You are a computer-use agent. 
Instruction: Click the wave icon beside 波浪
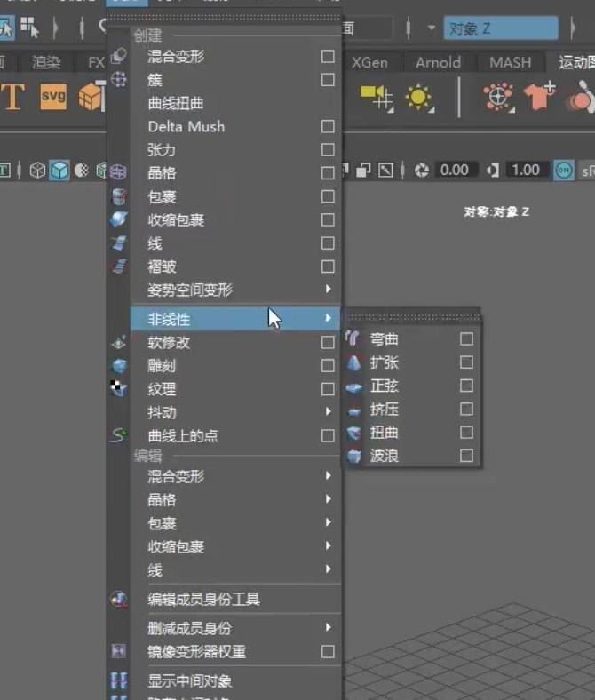tap(353, 456)
